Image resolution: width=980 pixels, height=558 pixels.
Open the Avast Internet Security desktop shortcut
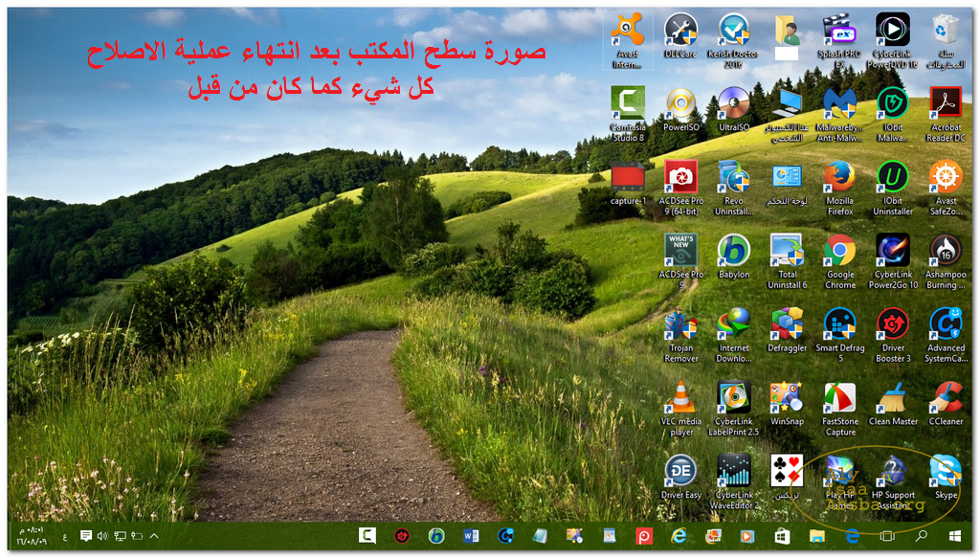628,31
